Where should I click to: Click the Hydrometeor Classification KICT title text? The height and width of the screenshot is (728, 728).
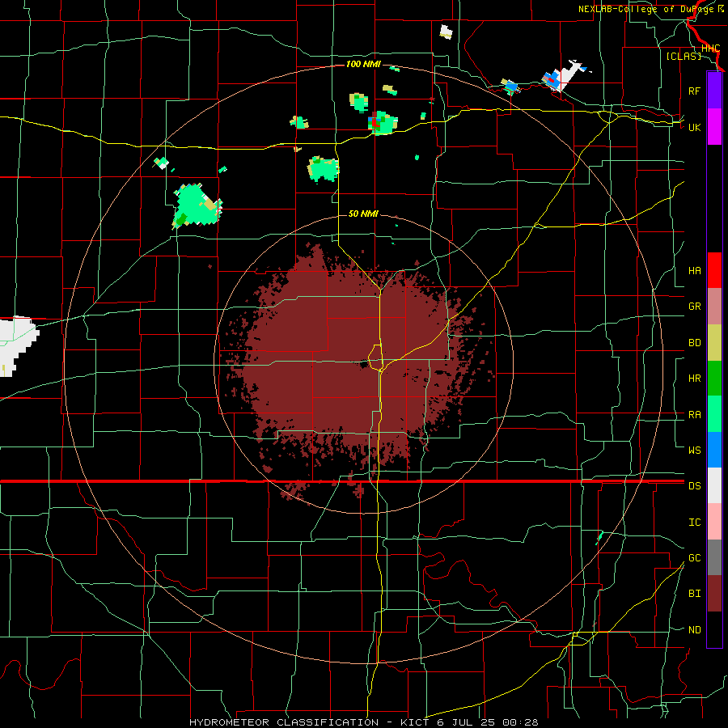click(363, 722)
